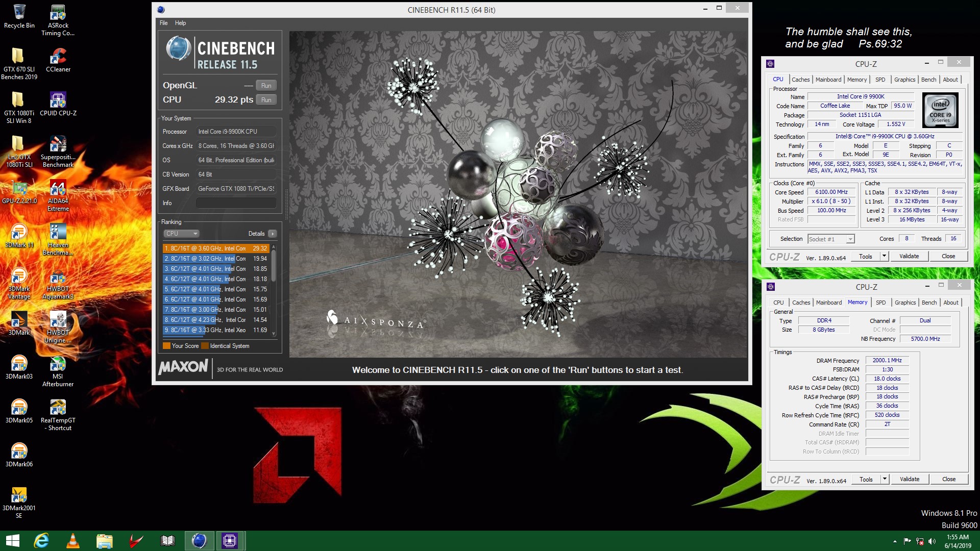
Task: Launch VLC media player from taskbar
Action: click(73, 541)
